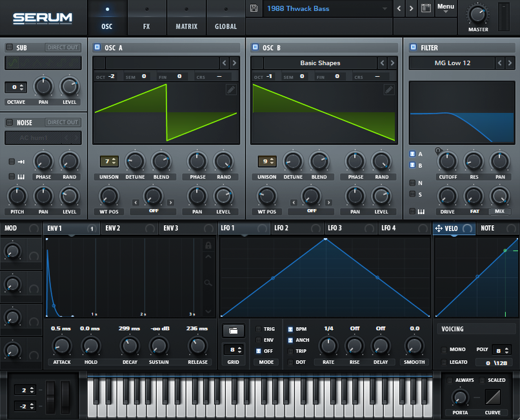520x420 pixels.
Task: Click the MASTER volume knob
Action: pyautogui.click(x=478, y=14)
